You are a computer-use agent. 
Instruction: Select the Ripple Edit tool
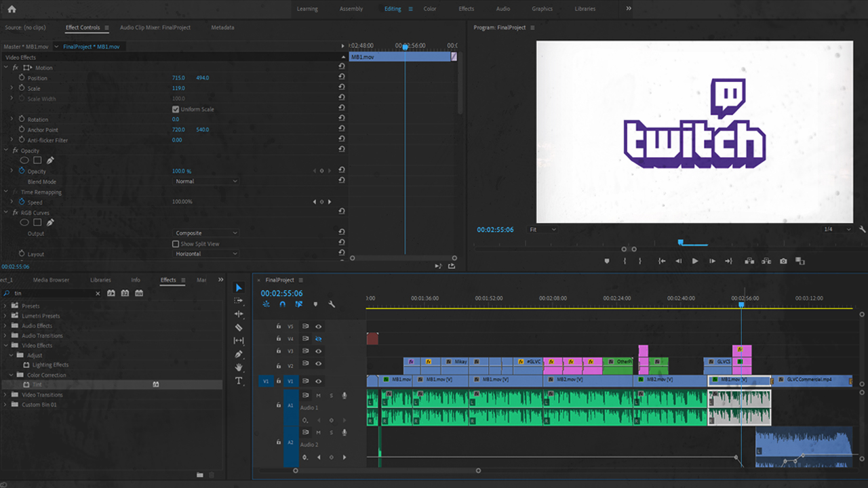pos(239,314)
